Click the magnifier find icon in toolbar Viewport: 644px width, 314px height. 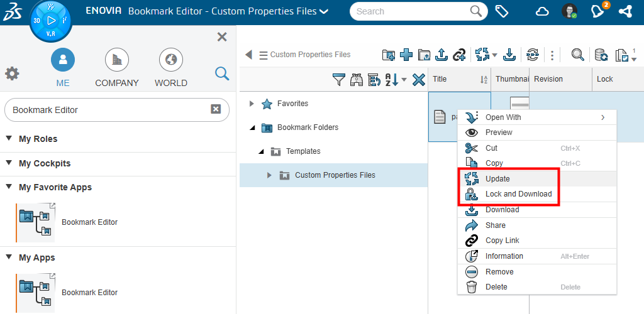pos(577,55)
